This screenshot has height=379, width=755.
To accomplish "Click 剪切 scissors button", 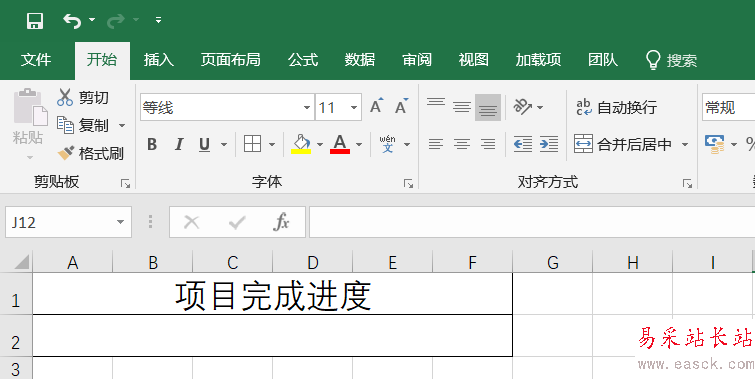I will (83, 98).
